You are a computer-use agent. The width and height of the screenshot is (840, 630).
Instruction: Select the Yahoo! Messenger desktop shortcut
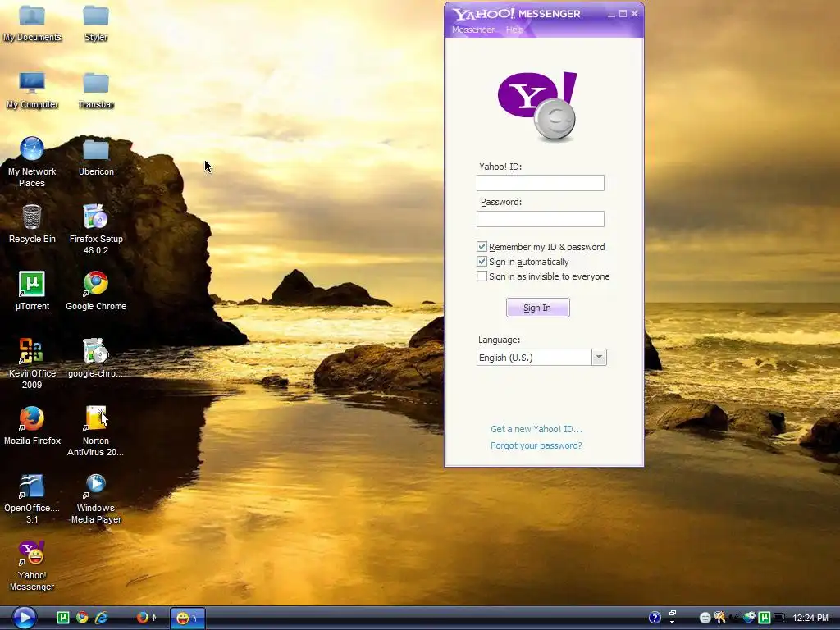tap(32, 566)
